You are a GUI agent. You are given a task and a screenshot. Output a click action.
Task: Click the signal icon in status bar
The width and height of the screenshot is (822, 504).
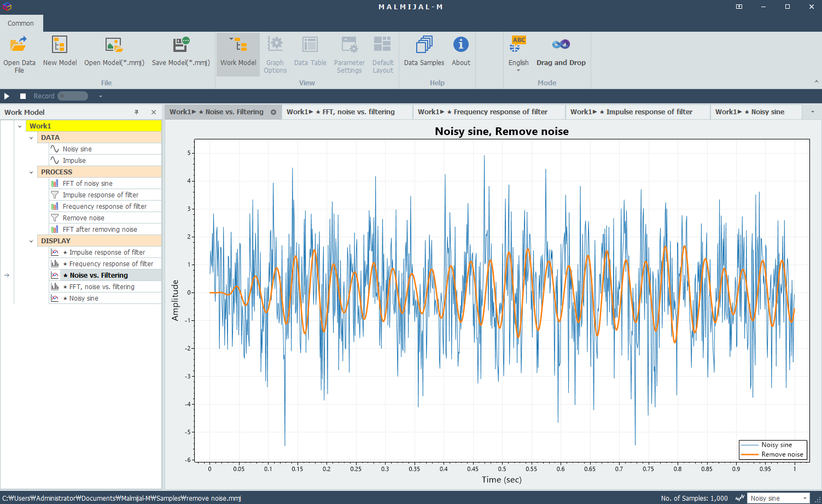[x=739, y=498]
